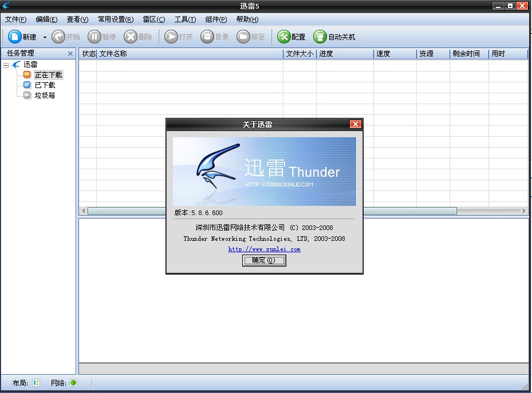The image size is (532, 393).
Task: Click the 版本:5.8.6.600 version text
Action: tap(199, 213)
